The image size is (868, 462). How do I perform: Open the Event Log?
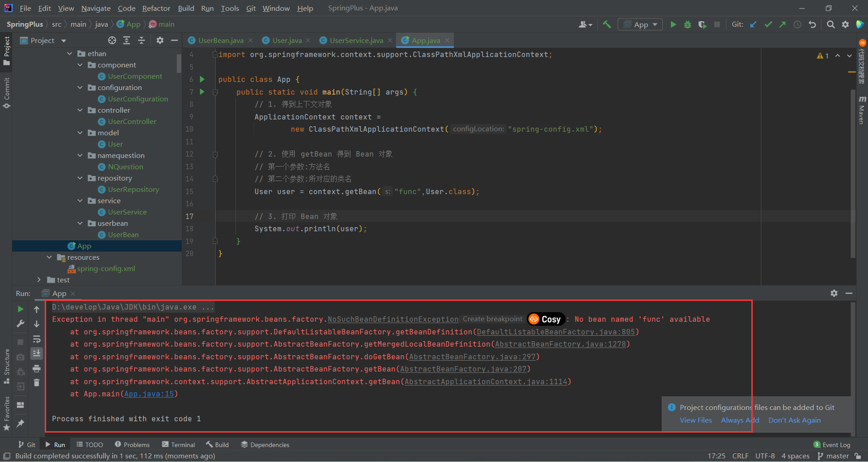pos(832,444)
